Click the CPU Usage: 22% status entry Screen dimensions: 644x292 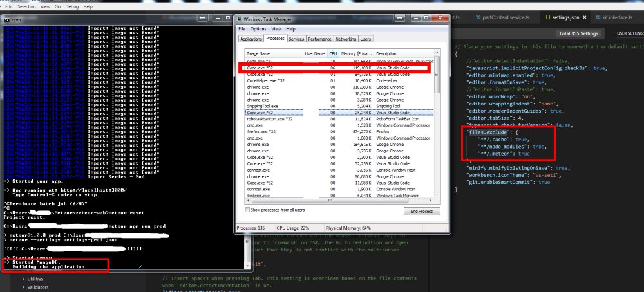[292, 228]
